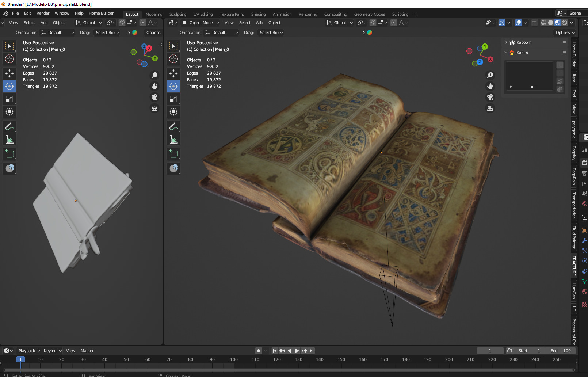Image resolution: width=588 pixels, height=377 pixels.
Task: Switch to the Sculpting workspace tab
Action: (178, 14)
